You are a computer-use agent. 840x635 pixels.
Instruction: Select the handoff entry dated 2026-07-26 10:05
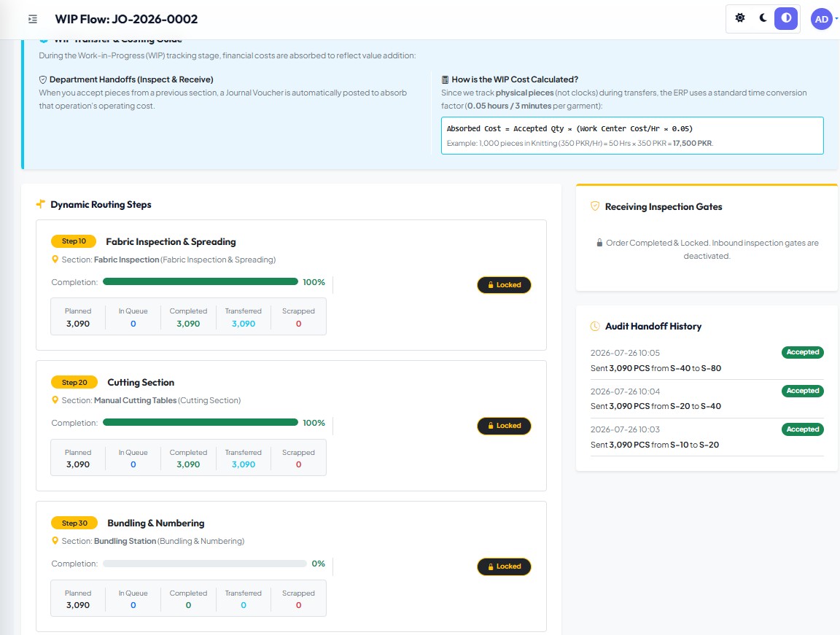point(707,360)
